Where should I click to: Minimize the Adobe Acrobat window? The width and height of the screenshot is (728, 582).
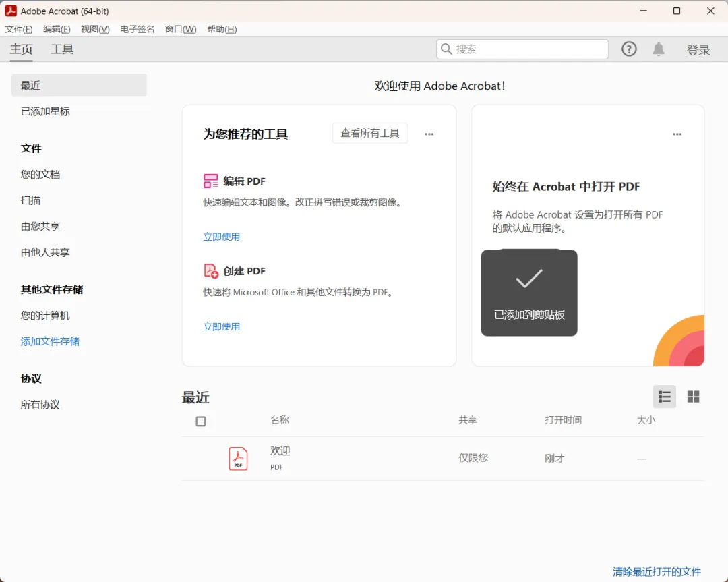click(x=643, y=11)
